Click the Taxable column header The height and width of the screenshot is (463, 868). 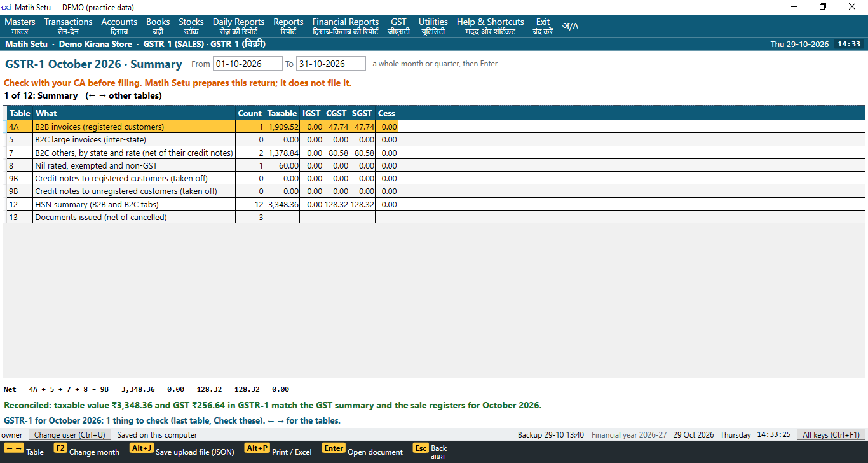point(282,113)
